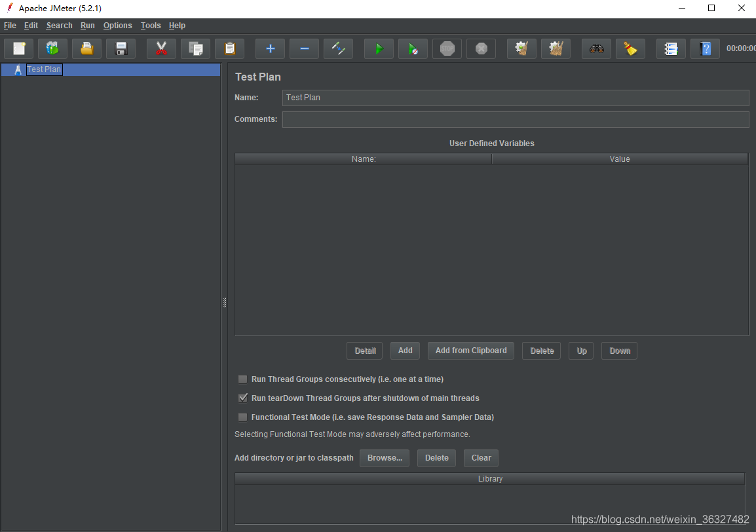The image size is (756, 532).
Task: Click the panel splitter handle
Action: point(225,303)
